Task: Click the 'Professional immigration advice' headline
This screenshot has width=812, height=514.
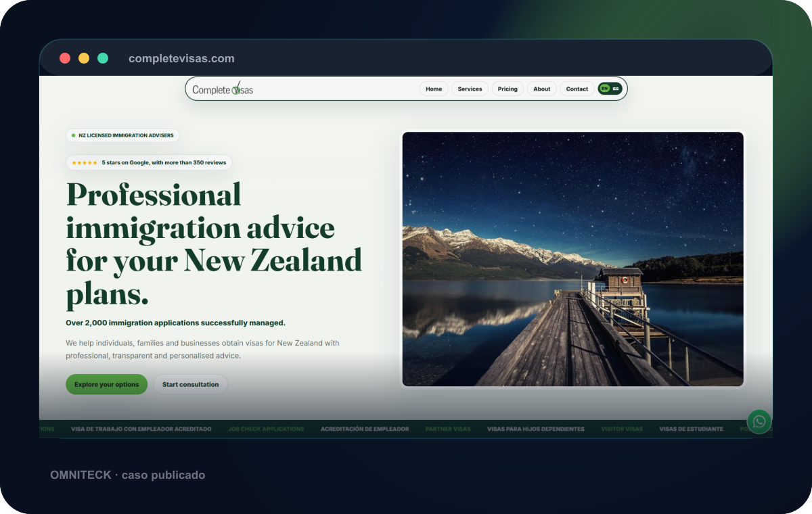Action: (214, 245)
